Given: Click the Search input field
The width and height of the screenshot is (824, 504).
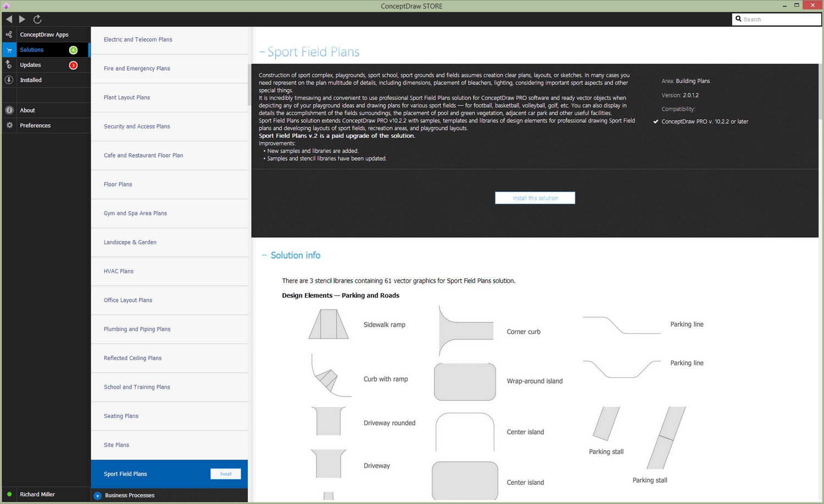Looking at the screenshot, I should point(777,19).
